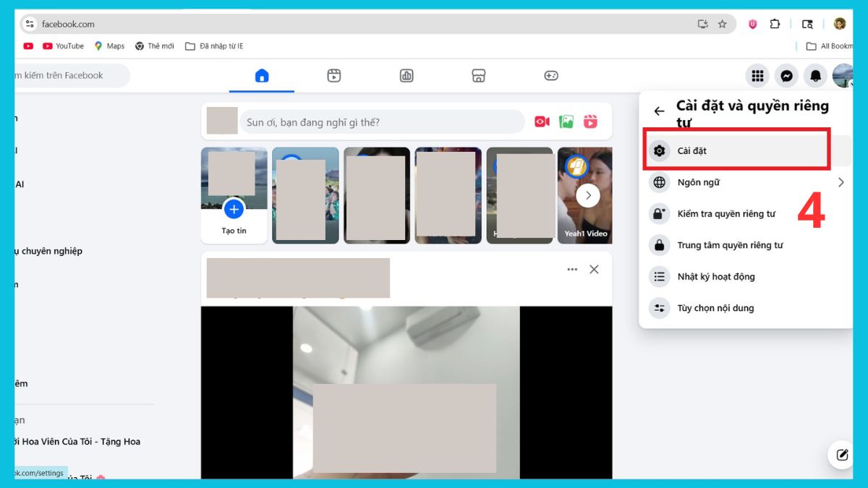Open the All Bookmarks folder
The height and width of the screenshot is (488, 868).
point(830,46)
